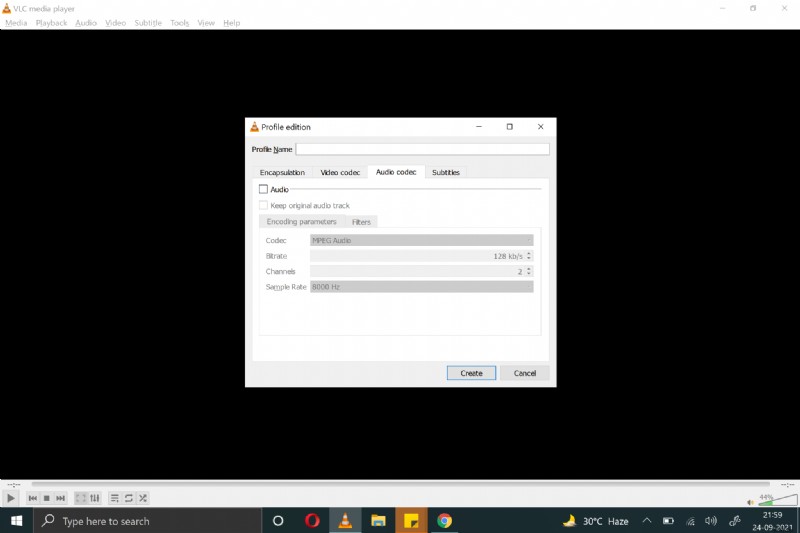The width and height of the screenshot is (800, 533).
Task: Toggle the loop repeat icon
Action: (129, 498)
